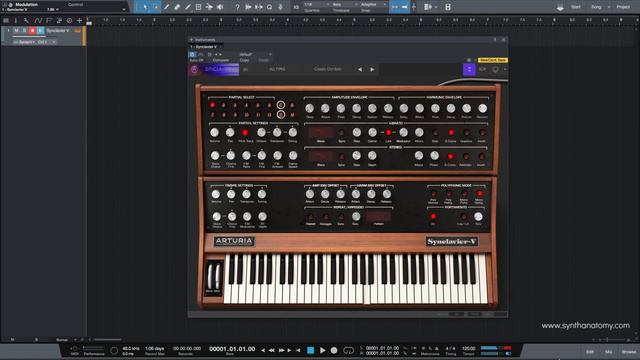Open the Browse panel

629,352
